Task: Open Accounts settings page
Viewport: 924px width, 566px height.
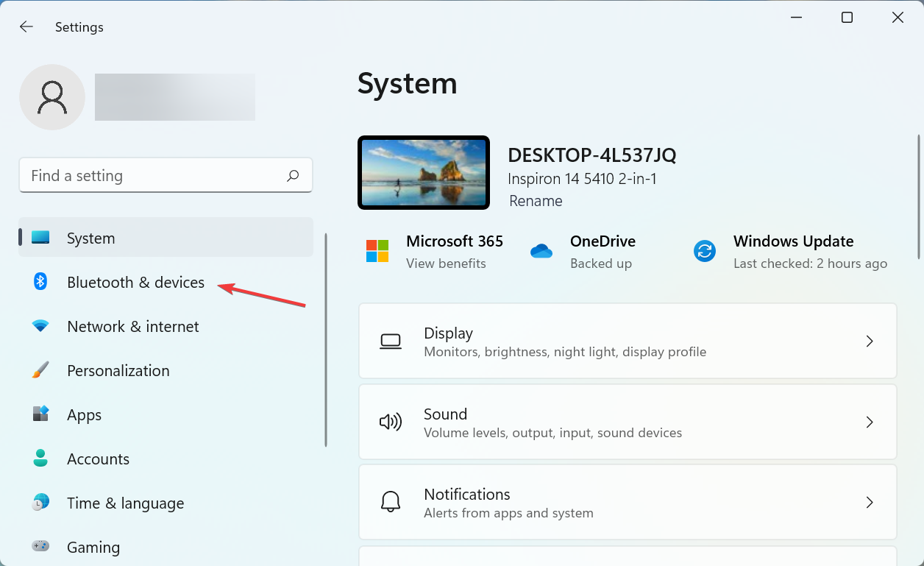Action: point(166,459)
